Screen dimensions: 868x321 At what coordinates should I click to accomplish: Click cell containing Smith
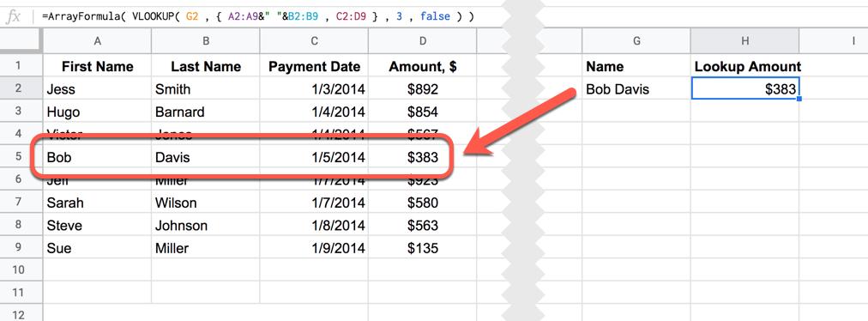[x=205, y=88]
